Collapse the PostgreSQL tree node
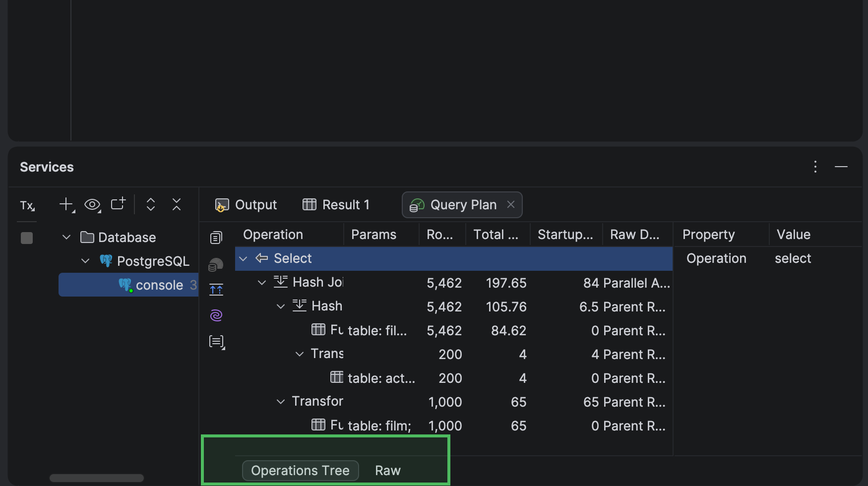This screenshot has height=486, width=868. pyautogui.click(x=85, y=261)
